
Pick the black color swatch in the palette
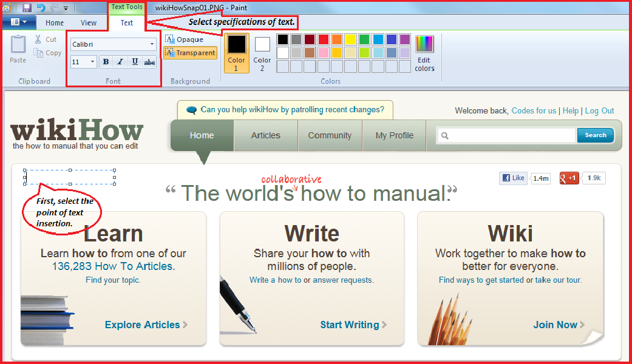tap(282, 39)
